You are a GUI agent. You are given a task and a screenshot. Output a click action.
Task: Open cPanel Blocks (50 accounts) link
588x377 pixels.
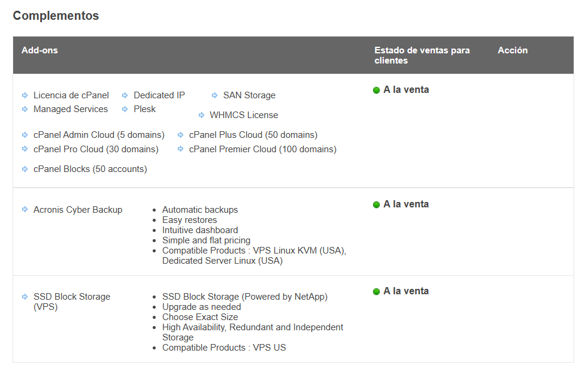point(90,169)
